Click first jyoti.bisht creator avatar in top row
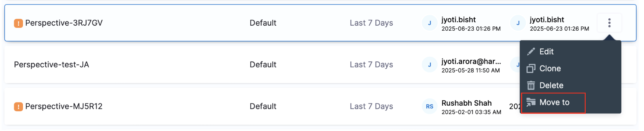The image size is (644, 131). point(429,23)
